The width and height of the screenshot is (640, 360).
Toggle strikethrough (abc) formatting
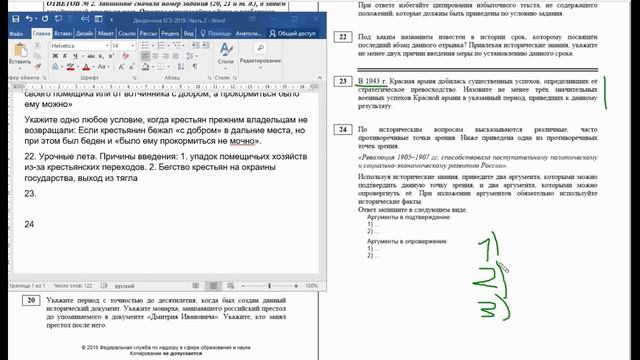tap(91, 56)
